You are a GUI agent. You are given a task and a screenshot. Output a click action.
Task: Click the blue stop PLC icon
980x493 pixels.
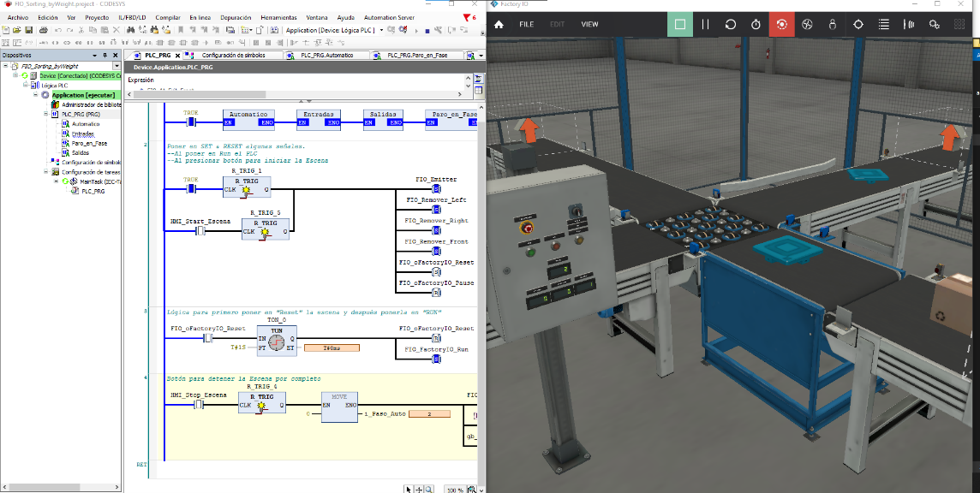427,30
